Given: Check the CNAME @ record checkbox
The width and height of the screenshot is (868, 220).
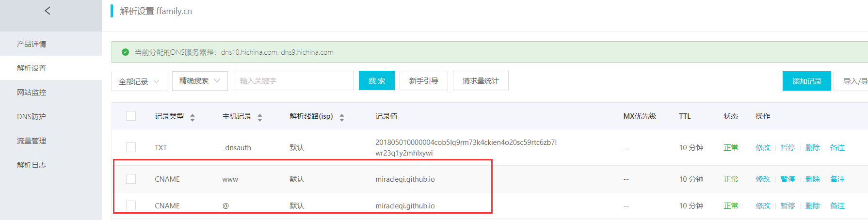Looking at the screenshot, I should [131, 205].
